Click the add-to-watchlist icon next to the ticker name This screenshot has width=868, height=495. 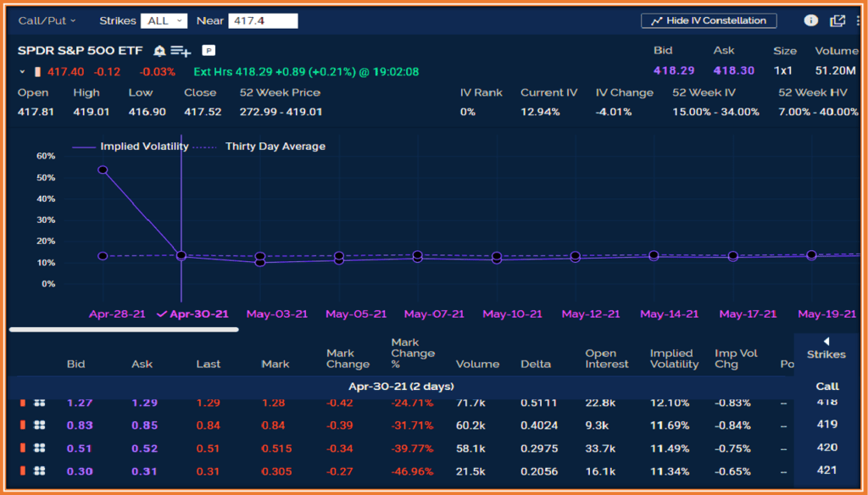pos(181,51)
